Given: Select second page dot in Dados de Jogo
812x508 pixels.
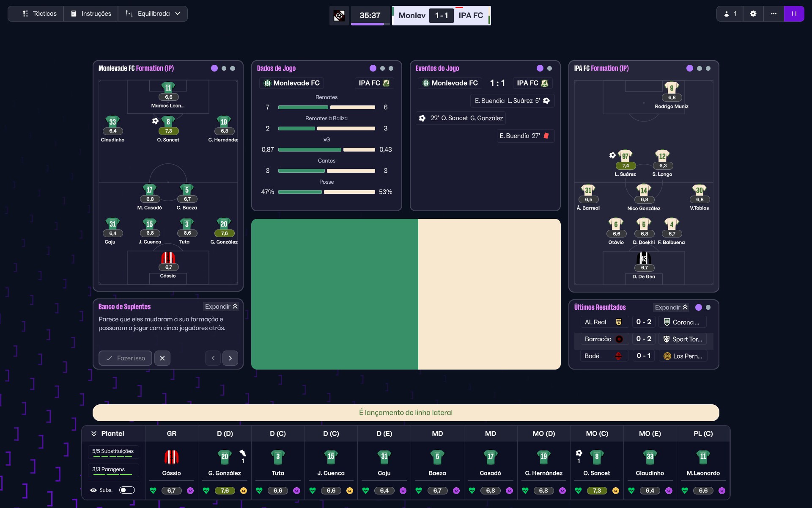Looking at the screenshot, I should coord(382,68).
